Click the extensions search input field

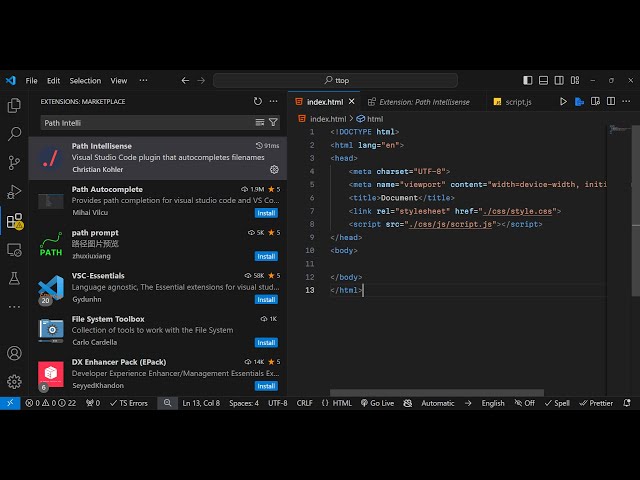145,122
